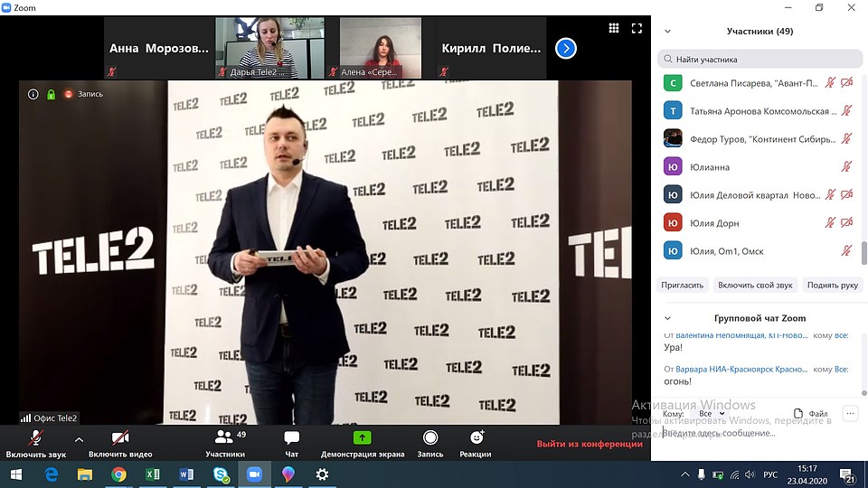Open Skype from taskbar

click(x=221, y=474)
